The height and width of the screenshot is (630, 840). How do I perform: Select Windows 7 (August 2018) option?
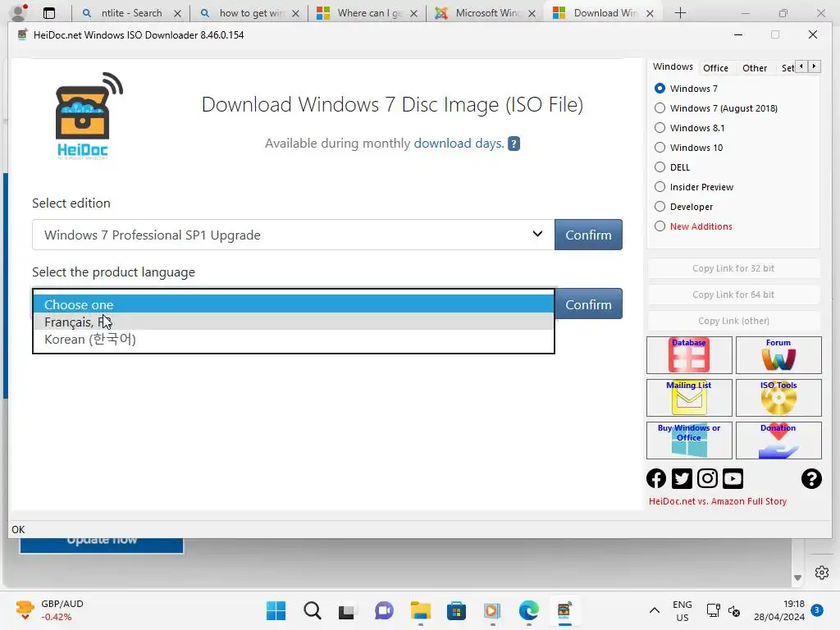(660, 108)
